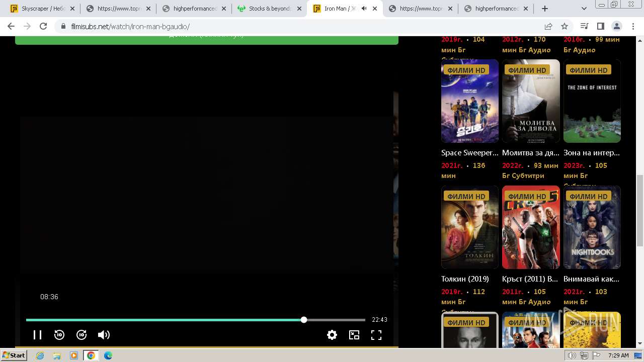This screenshot has height=362, width=644.
Task: Open Кръст (2011) movie poster
Action: click(531, 227)
